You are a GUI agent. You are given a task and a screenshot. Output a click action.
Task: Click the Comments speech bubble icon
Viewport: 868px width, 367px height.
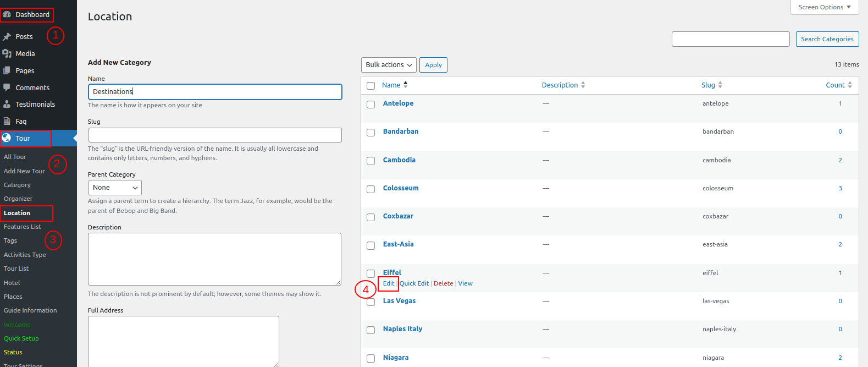click(7, 87)
